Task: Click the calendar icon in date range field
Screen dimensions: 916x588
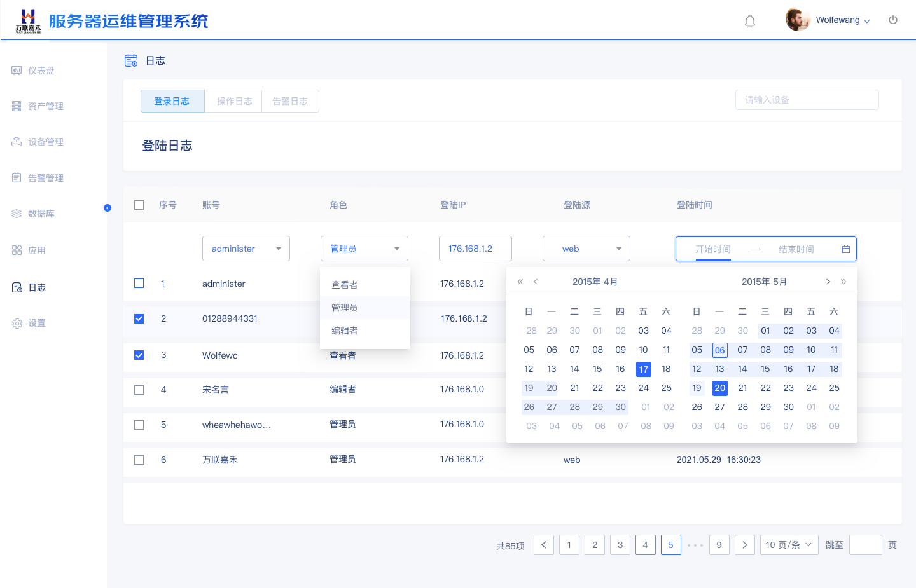Action: (x=845, y=249)
